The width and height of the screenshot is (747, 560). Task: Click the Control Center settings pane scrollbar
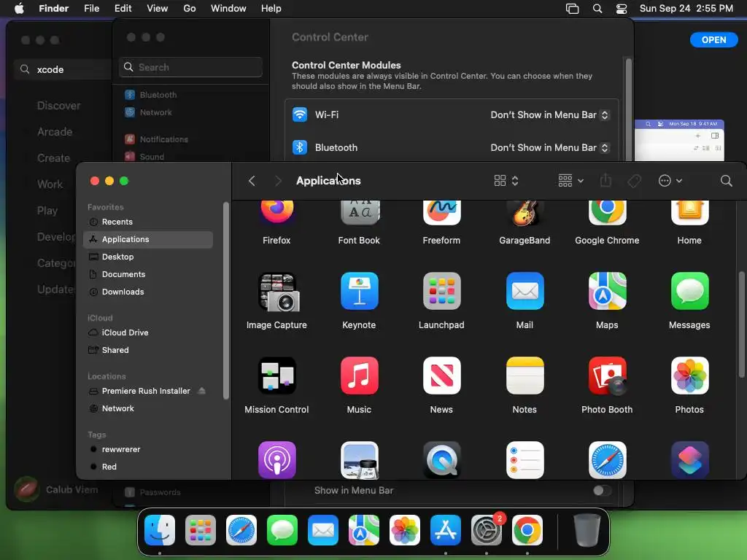[628, 109]
